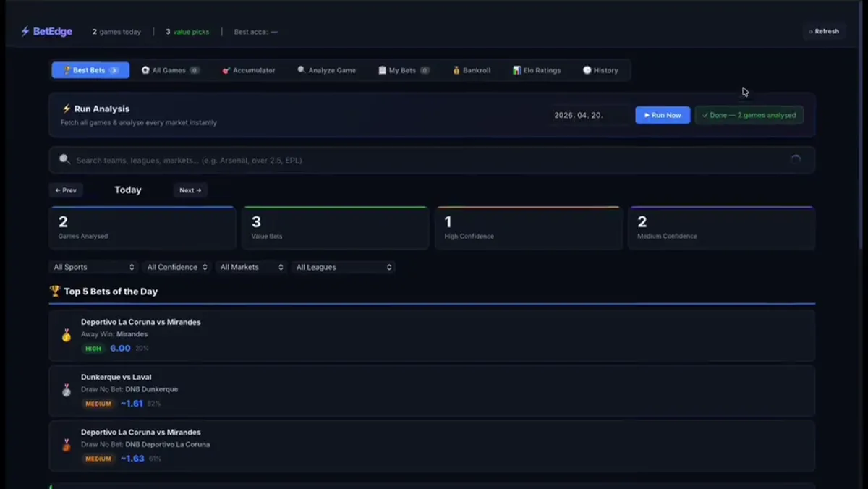Image resolution: width=868 pixels, height=489 pixels.
Task: Go to the previous day with Prev
Action: pos(66,190)
